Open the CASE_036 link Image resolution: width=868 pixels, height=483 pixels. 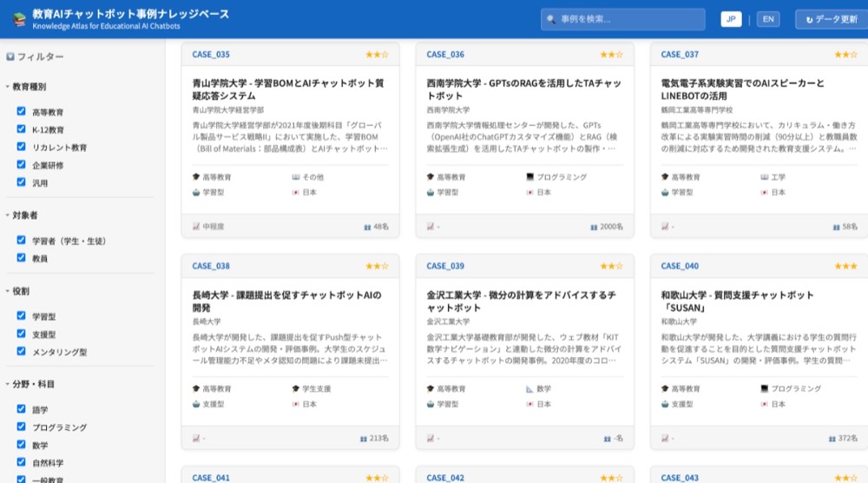(x=445, y=54)
